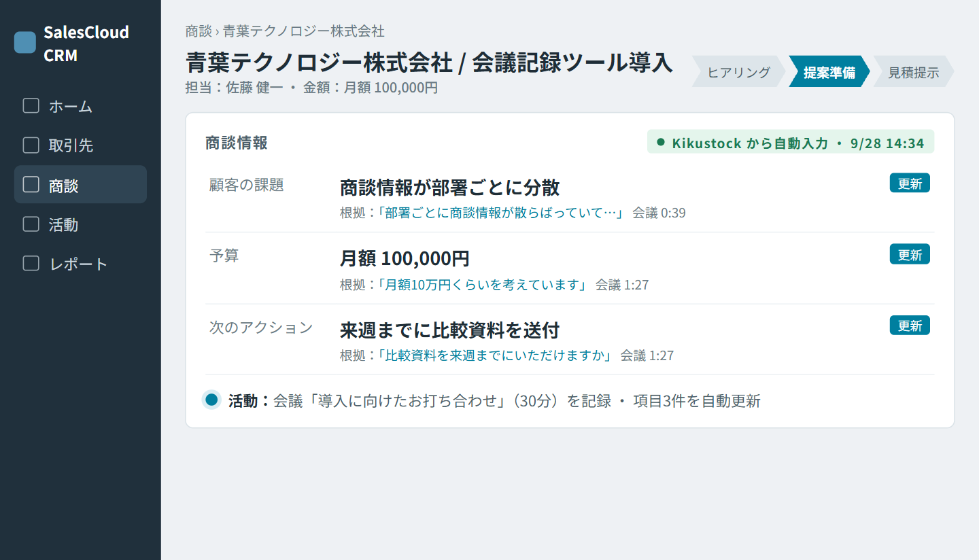Select 商談 in the sidebar
This screenshot has height=560, width=979.
pos(80,185)
